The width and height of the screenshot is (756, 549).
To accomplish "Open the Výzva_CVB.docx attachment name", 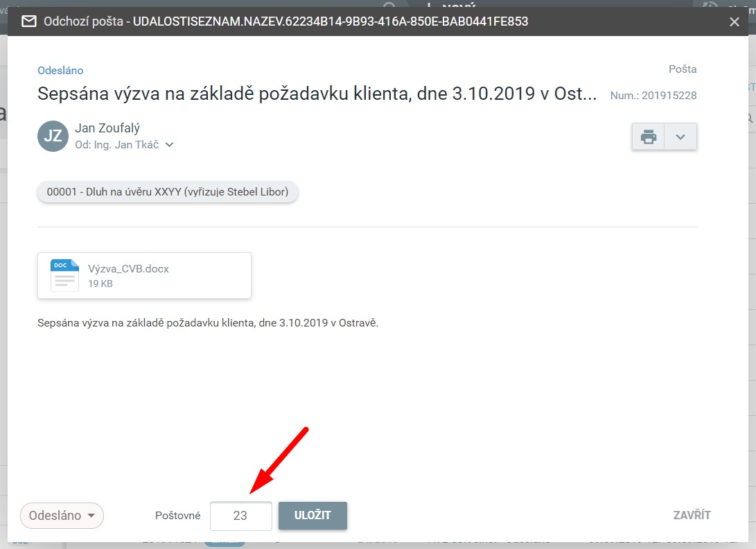I will coord(128,269).
